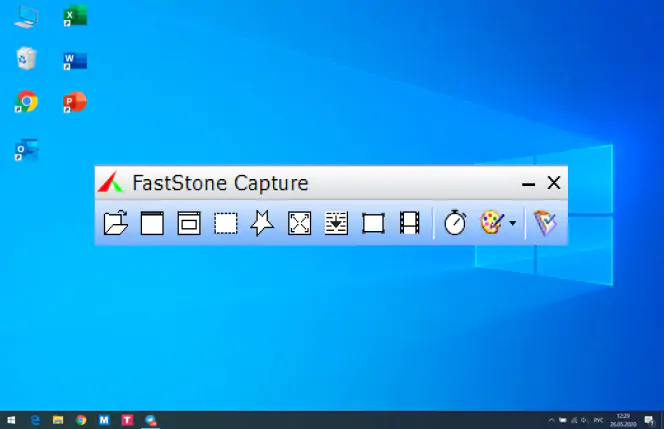Select Capture Scrolling Window tool
Image resolution: width=664 pixels, height=429 pixels.
coord(336,223)
